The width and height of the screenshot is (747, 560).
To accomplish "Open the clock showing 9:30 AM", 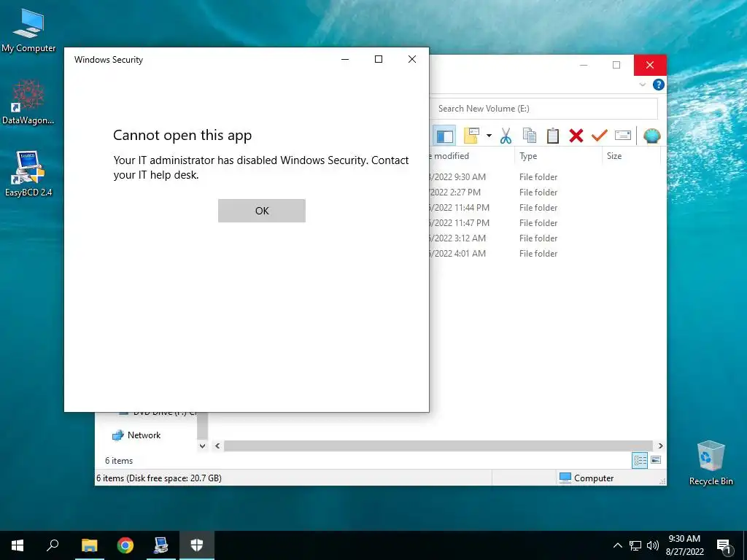I will coord(684,545).
